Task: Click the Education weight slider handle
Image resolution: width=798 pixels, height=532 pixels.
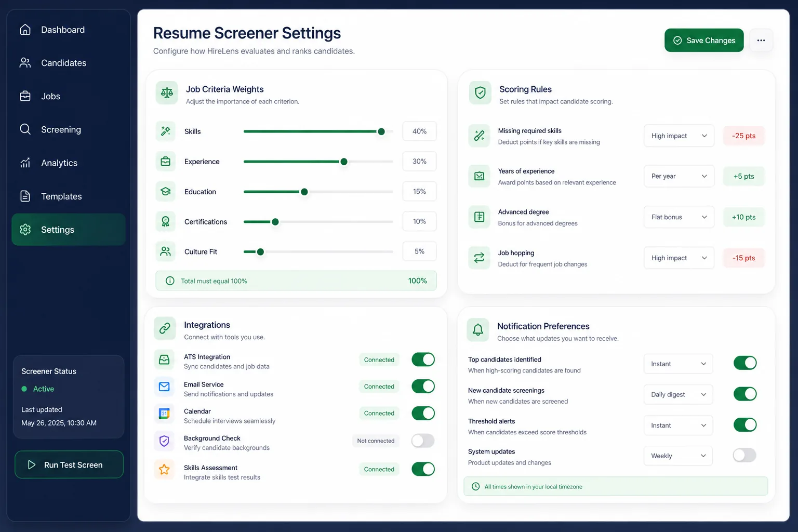Action: coord(304,192)
